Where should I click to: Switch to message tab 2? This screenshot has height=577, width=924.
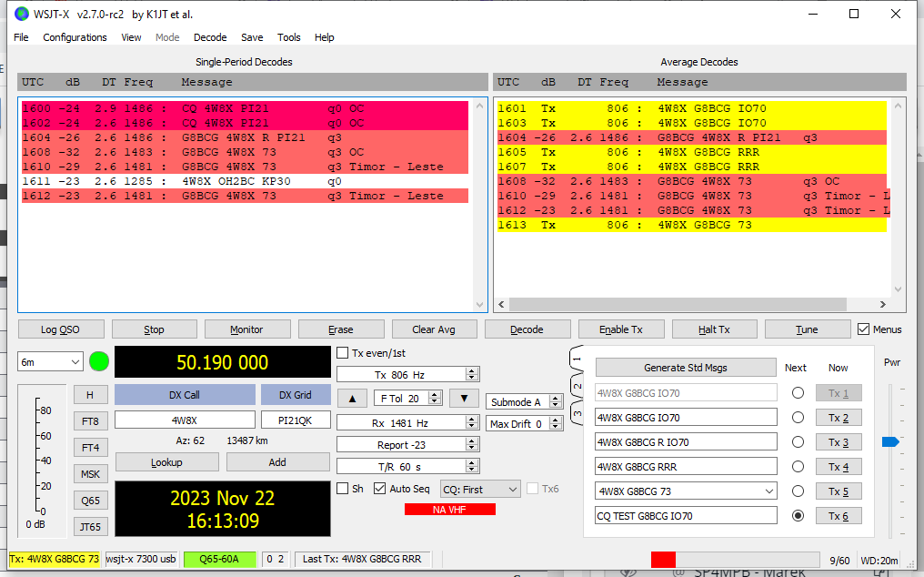577,387
